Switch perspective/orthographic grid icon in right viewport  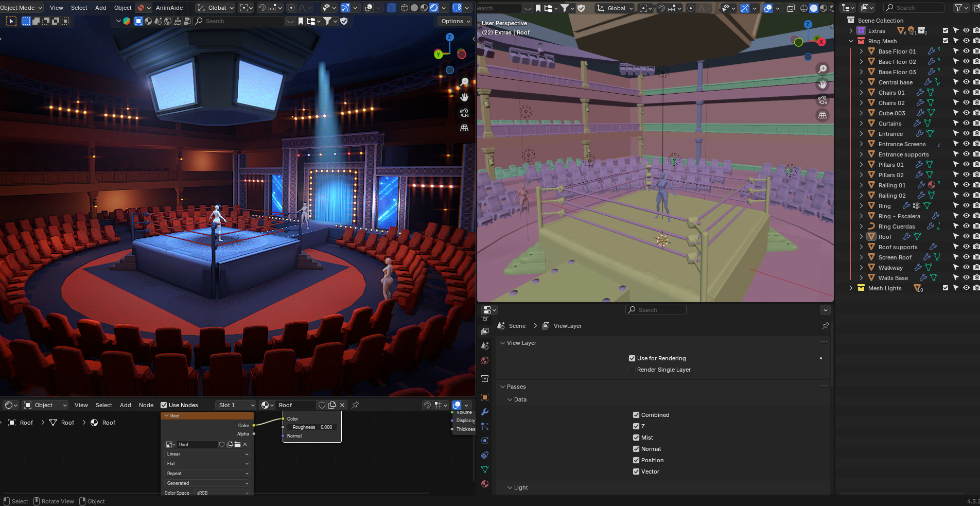(x=822, y=115)
